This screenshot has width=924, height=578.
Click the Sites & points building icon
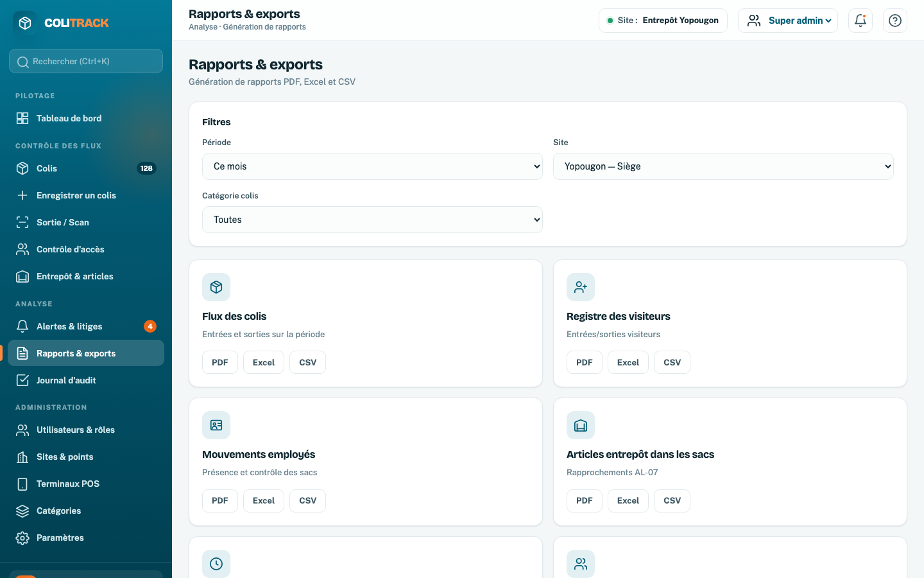click(x=22, y=457)
